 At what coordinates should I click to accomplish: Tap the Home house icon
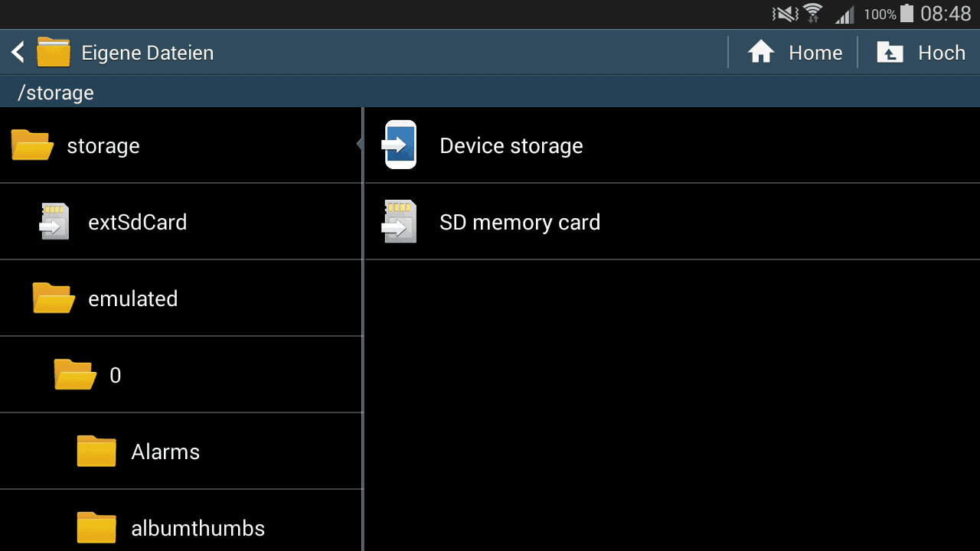coord(761,53)
